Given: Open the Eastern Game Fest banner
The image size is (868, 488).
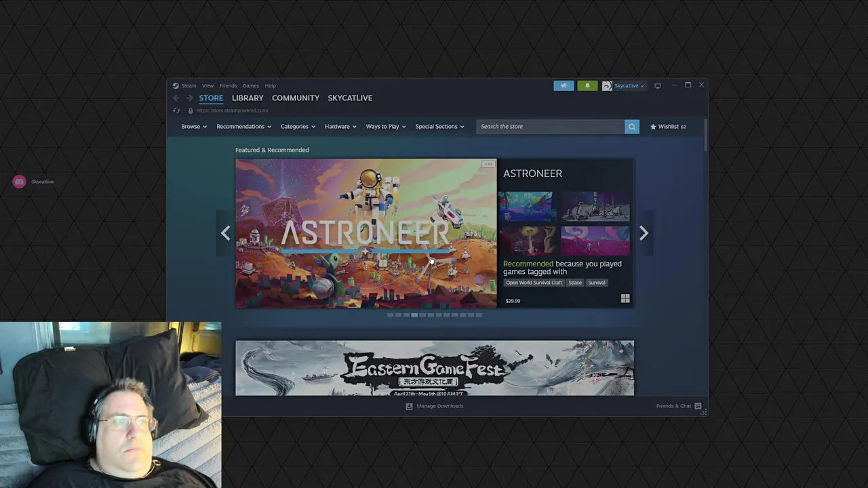Looking at the screenshot, I should click(435, 368).
